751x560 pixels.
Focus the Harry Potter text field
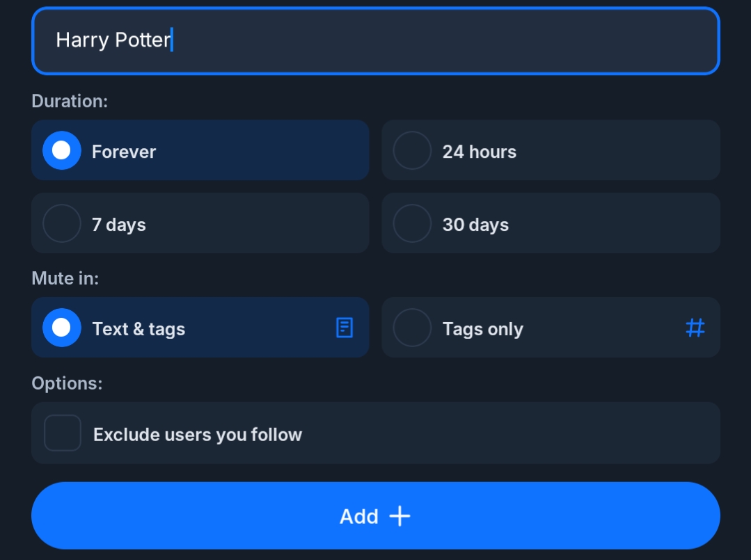(x=376, y=40)
